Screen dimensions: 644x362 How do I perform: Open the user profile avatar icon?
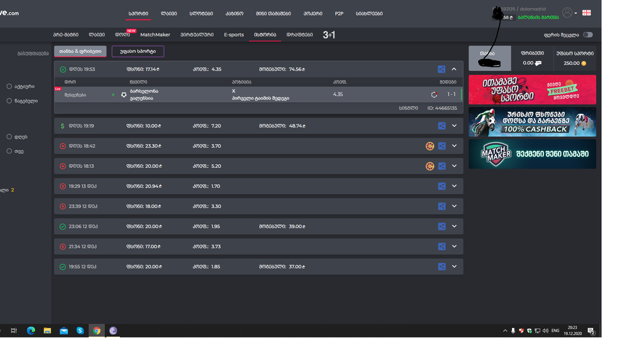point(567,13)
